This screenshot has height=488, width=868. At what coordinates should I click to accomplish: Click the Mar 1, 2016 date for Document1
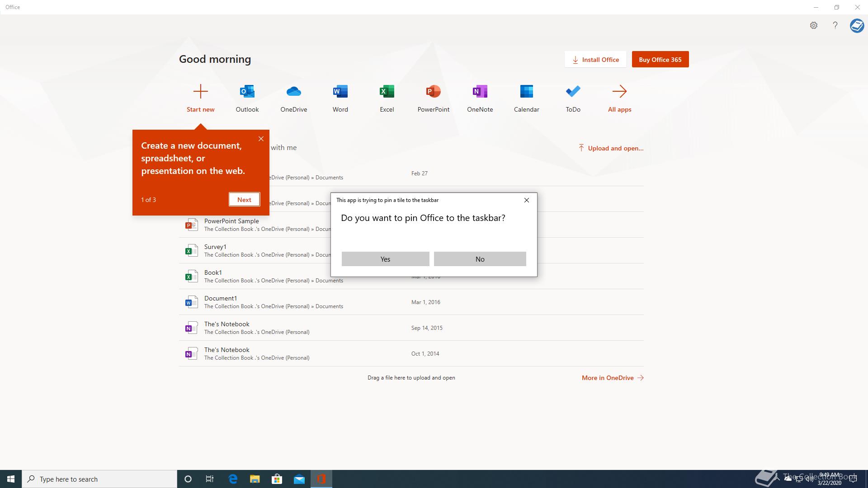[426, 302]
